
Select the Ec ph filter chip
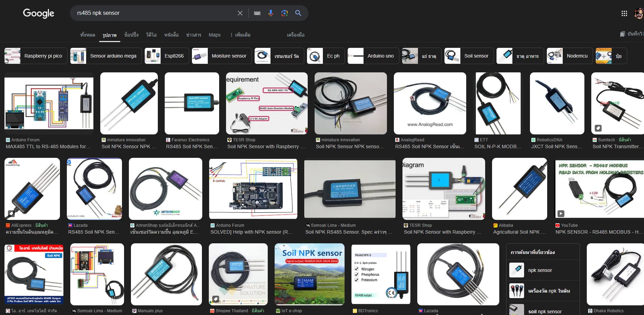[326, 56]
